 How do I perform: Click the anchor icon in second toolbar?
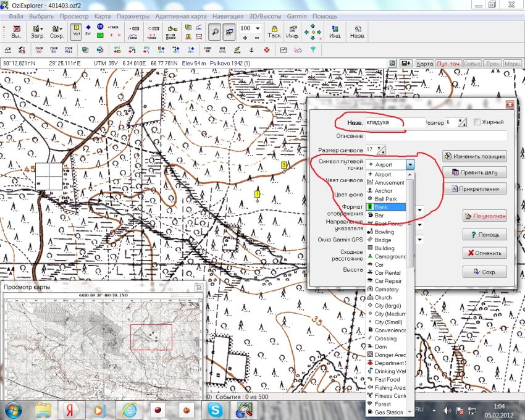tap(251, 49)
